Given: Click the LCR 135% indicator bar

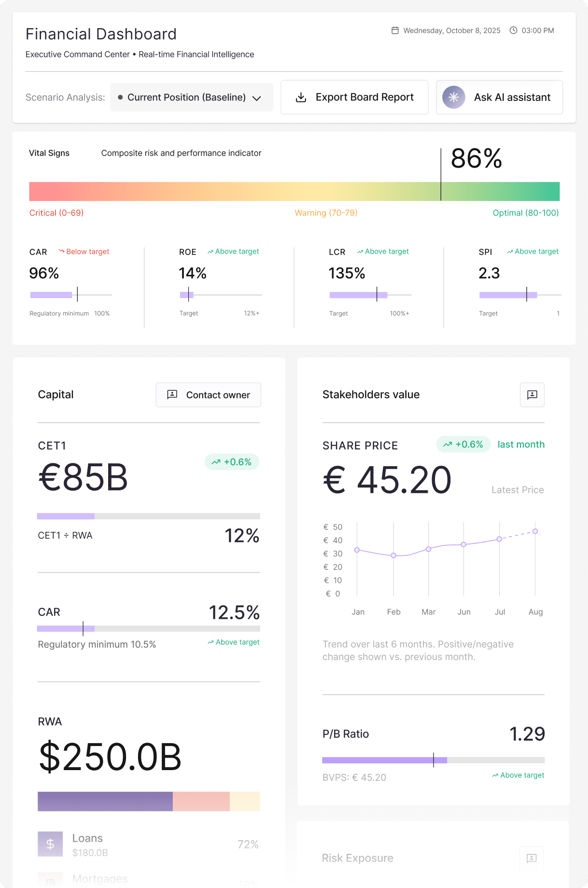Looking at the screenshot, I should 370,295.
